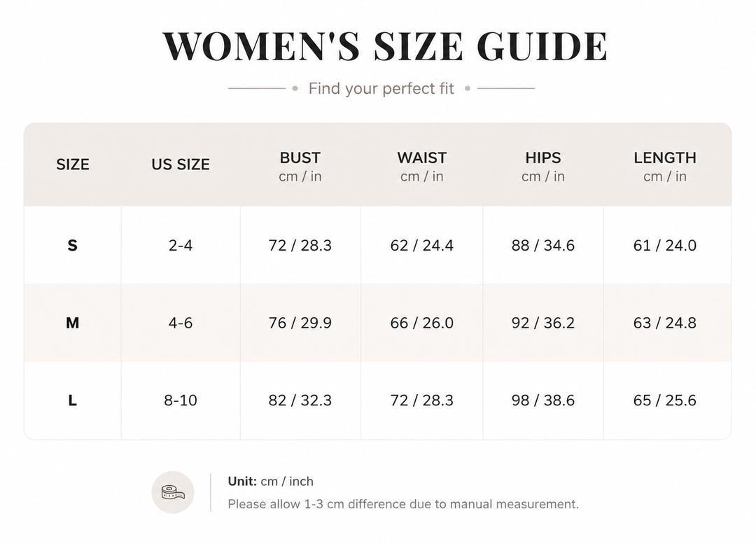
Task: Select bust value 76 / 29.9
Action: (300, 323)
